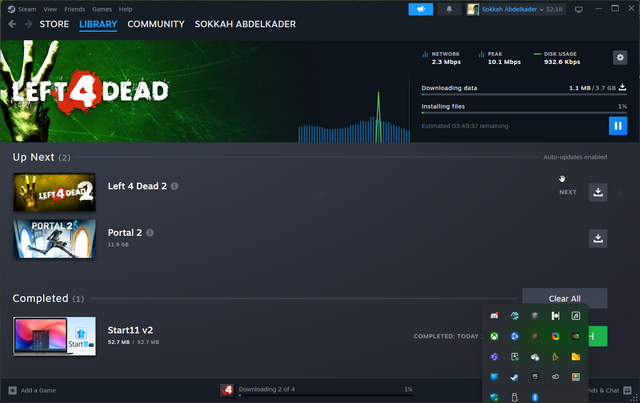This screenshot has height=403, width=640.
Task: Click the Downloading 2 of 4 status
Action: (267, 389)
